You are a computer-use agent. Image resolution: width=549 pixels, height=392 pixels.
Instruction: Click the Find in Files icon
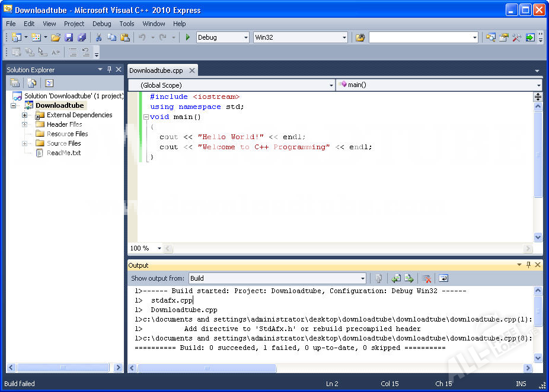pos(360,37)
